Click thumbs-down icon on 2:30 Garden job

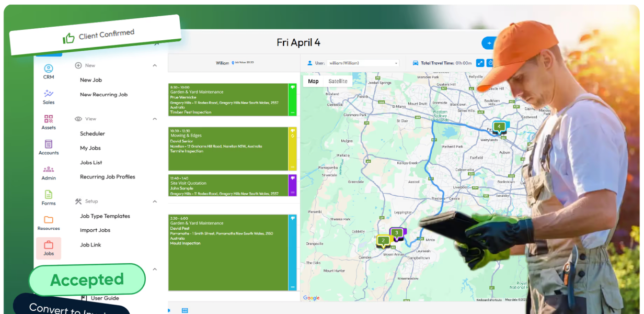(x=293, y=218)
